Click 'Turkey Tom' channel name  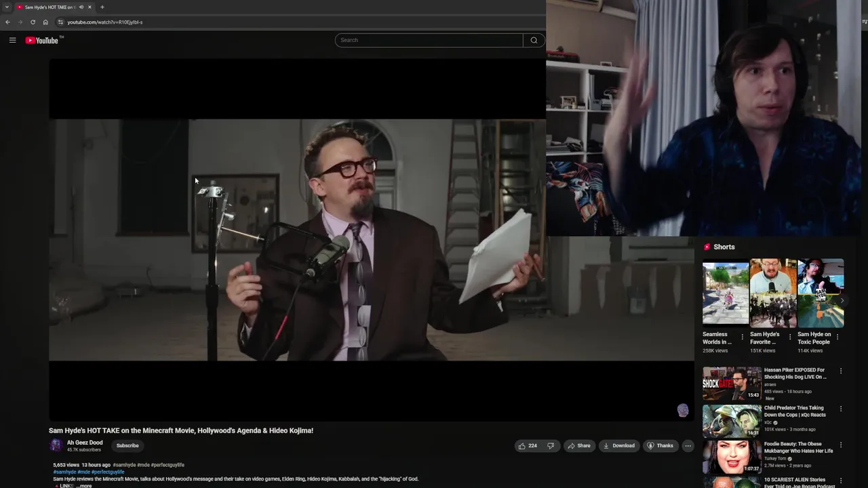click(x=775, y=459)
